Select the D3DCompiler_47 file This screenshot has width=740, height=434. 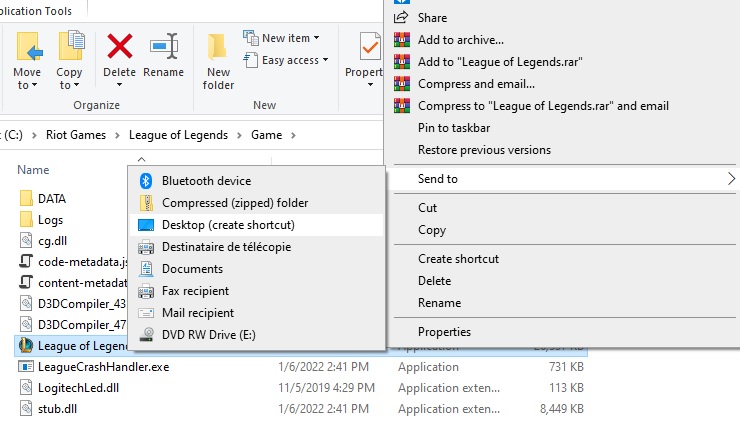click(82, 325)
